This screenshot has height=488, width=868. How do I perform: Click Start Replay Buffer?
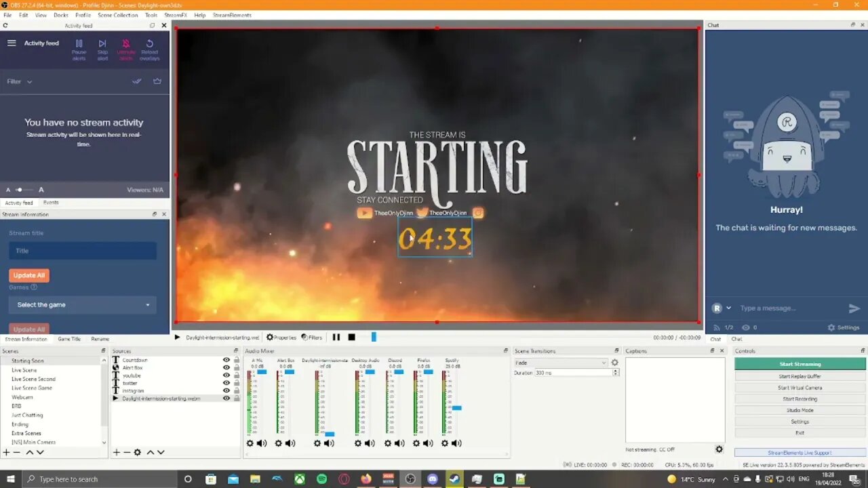pyautogui.click(x=800, y=376)
